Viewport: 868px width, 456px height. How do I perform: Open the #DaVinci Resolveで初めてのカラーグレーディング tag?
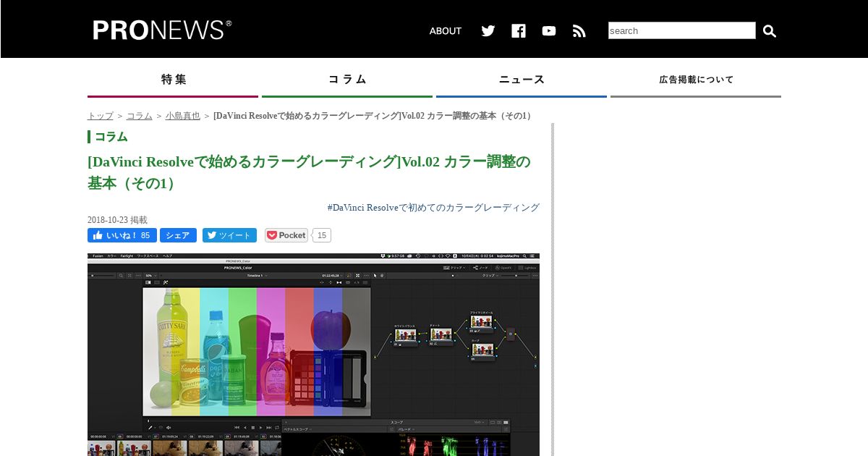coord(433,208)
